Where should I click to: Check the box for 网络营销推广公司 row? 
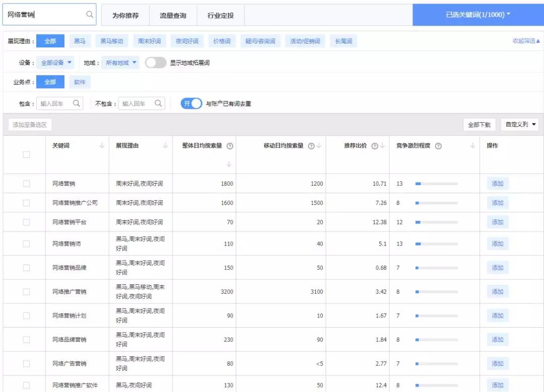pyautogui.click(x=26, y=203)
